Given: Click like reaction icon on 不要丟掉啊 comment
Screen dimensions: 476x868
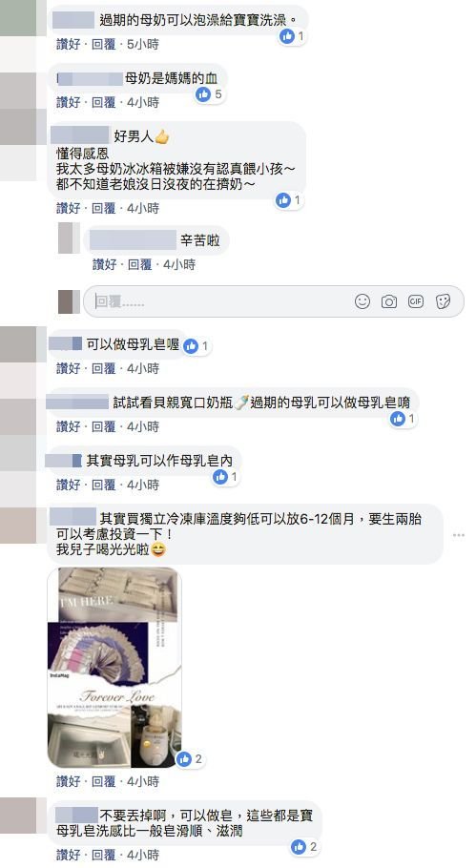Looking at the screenshot, I should click(299, 846).
